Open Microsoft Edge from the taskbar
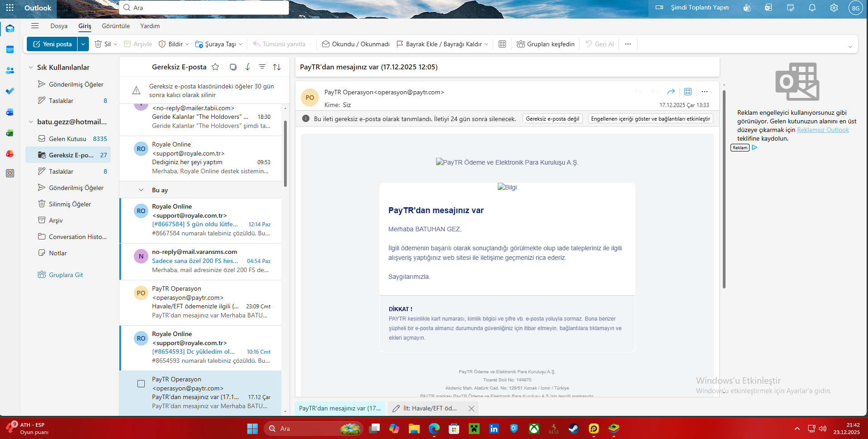Image resolution: width=868 pixels, height=439 pixels. [x=434, y=429]
